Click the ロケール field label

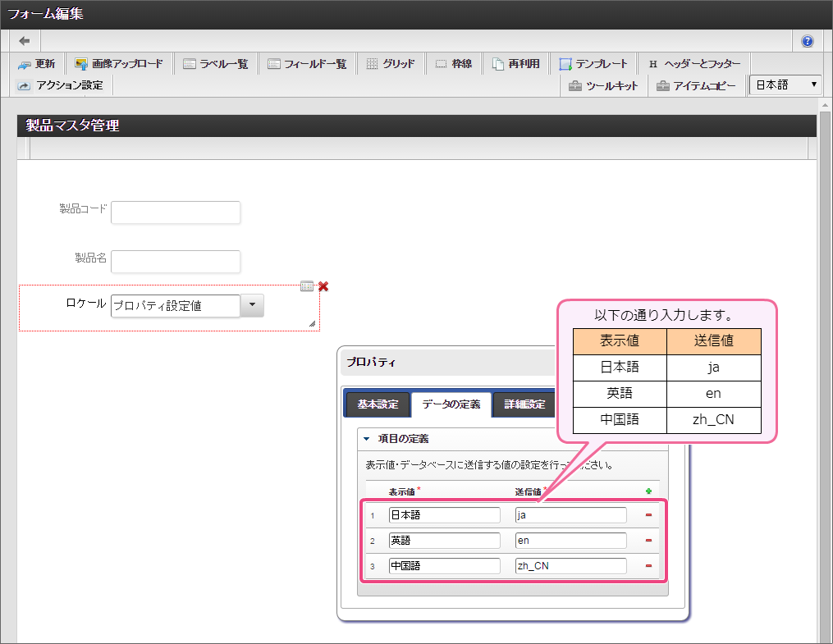[x=86, y=304]
